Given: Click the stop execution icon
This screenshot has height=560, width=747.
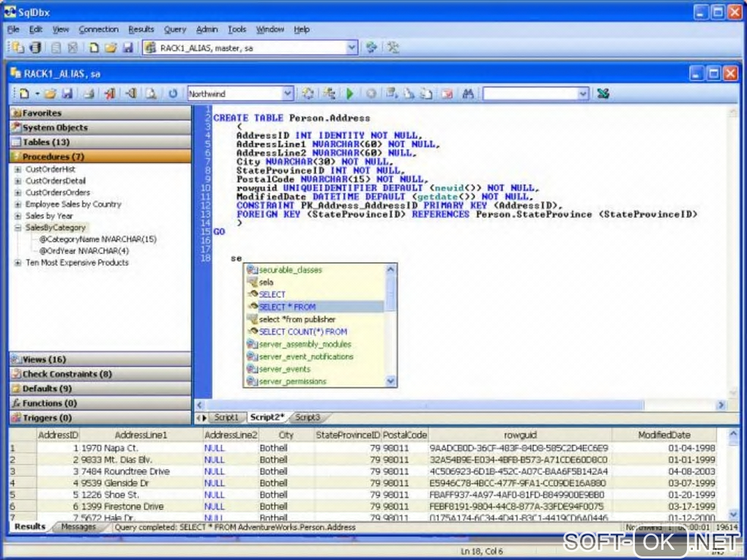Looking at the screenshot, I should pyautogui.click(x=371, y=94).
